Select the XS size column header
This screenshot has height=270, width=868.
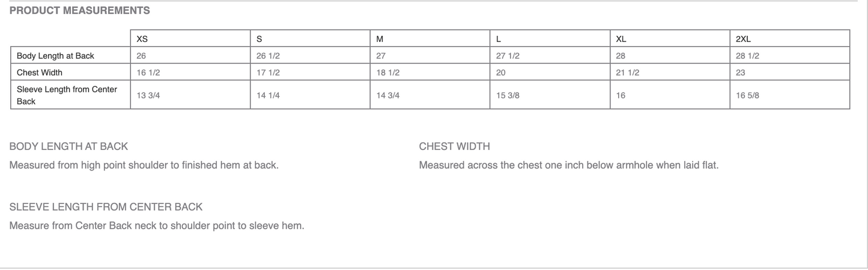pyautogui.click(x=142, y=39)
